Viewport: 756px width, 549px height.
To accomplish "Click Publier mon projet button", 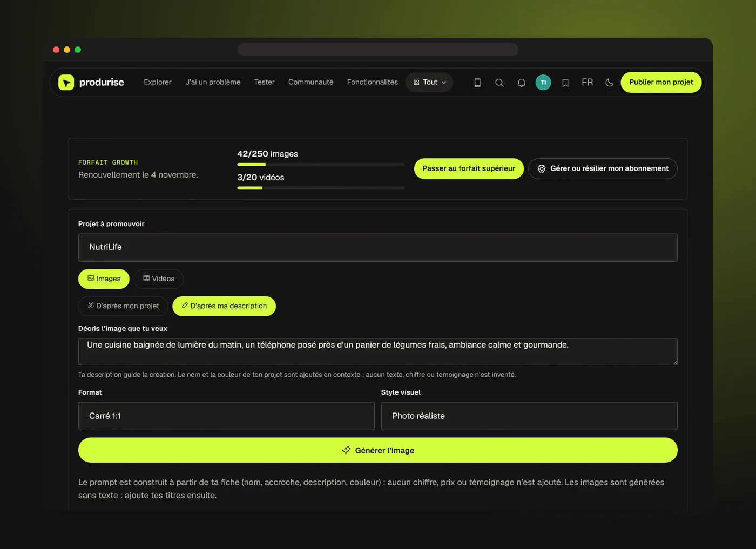I will pos(661,82).
